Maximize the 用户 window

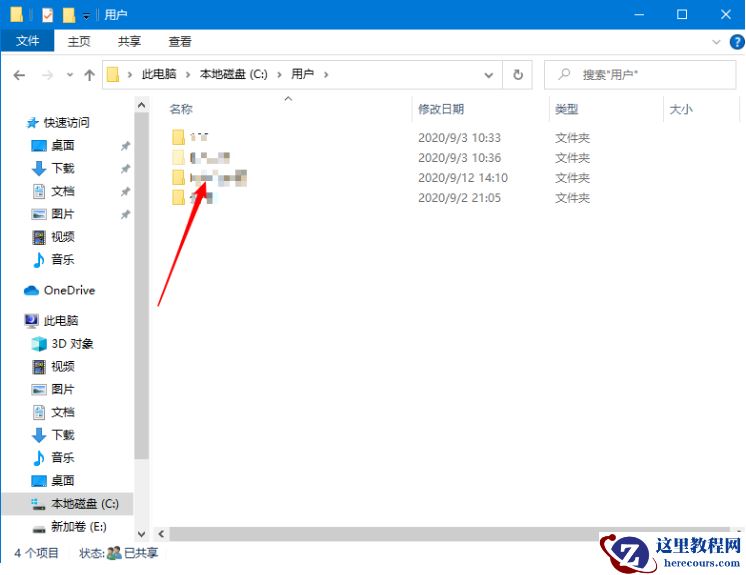[682, 15]
